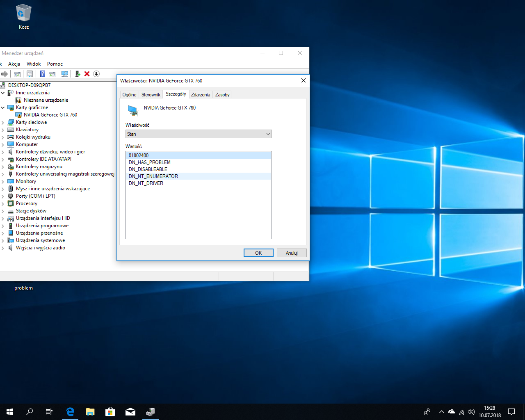Click the Procesory chip icon
Viewport: 525px width, 420px height.
click(11, 203)
